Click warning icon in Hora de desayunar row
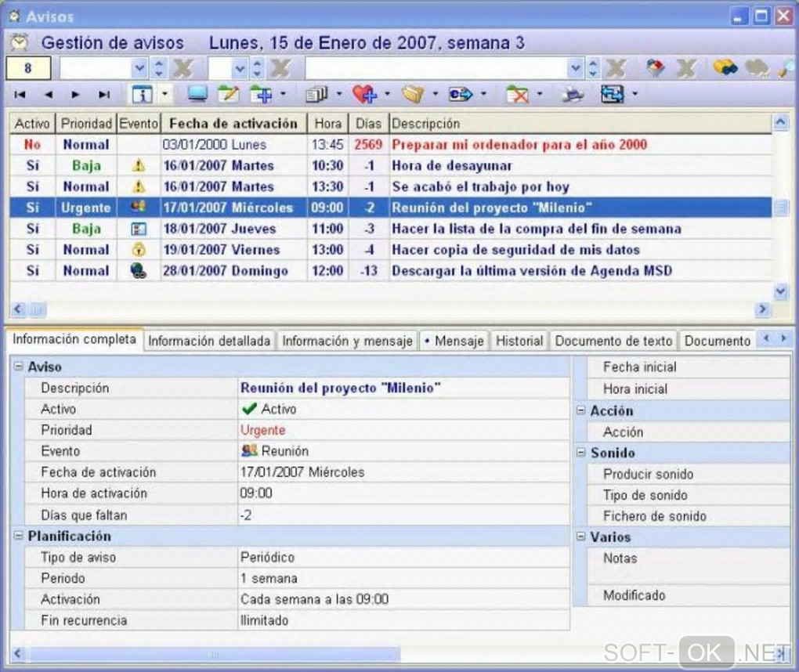This screenshot has height=672, width=799. pos(139,165)
